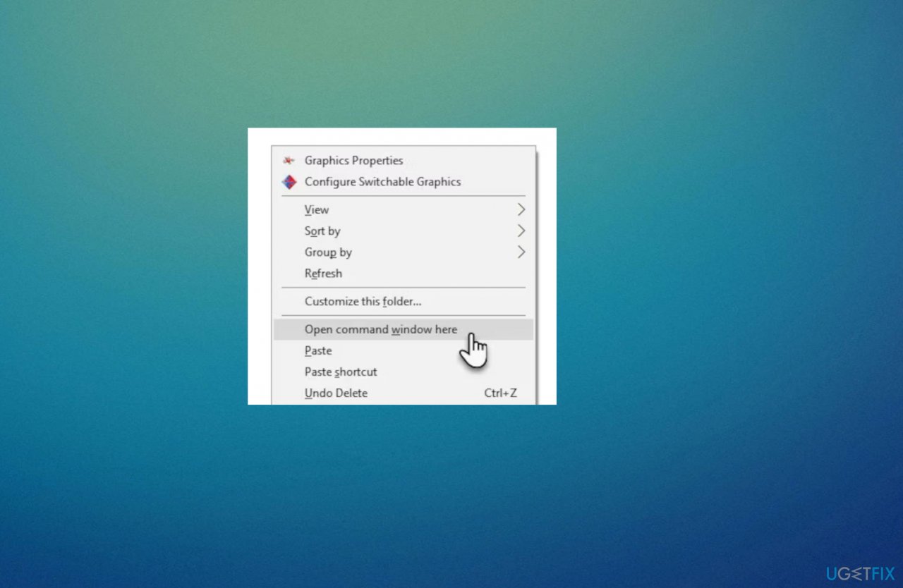
Task: Open the Sort by submenu
Action: [404, 231]
